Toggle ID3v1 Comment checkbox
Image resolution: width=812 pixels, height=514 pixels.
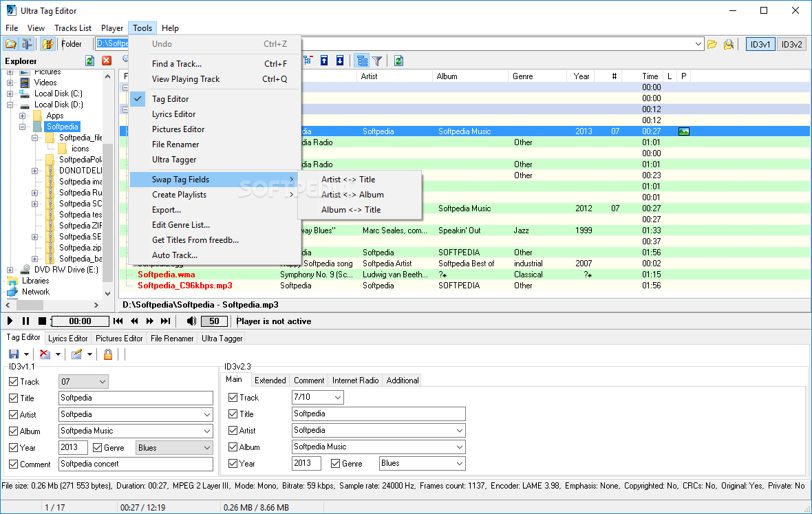tap(14, 465)
